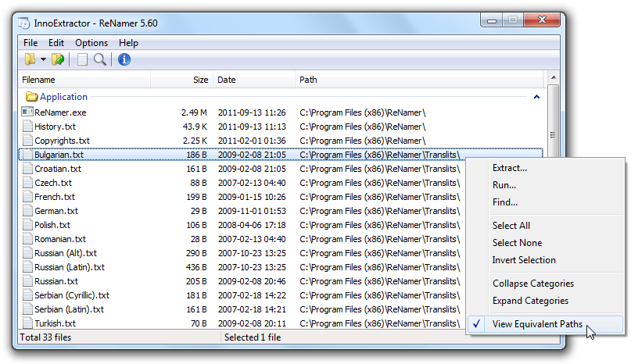Open the Help menu
The width and height of the screenshot is (631, 364).
coord(128,43)
